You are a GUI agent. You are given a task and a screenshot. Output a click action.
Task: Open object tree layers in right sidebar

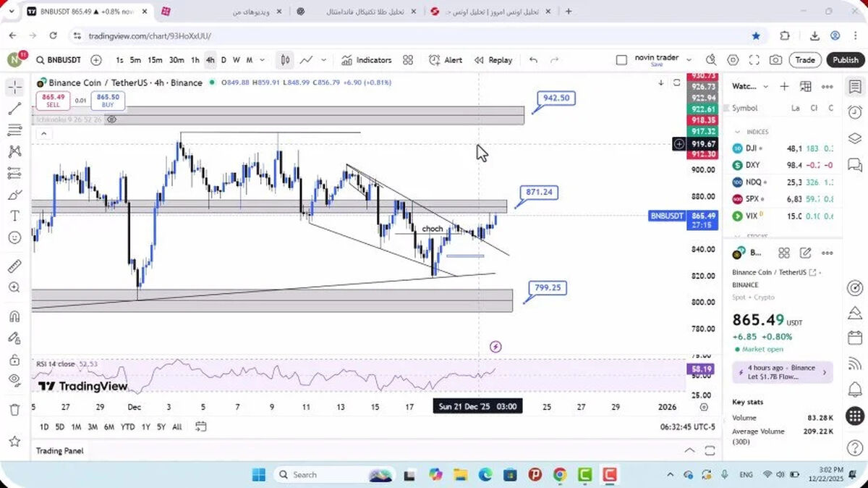[854, 138]
